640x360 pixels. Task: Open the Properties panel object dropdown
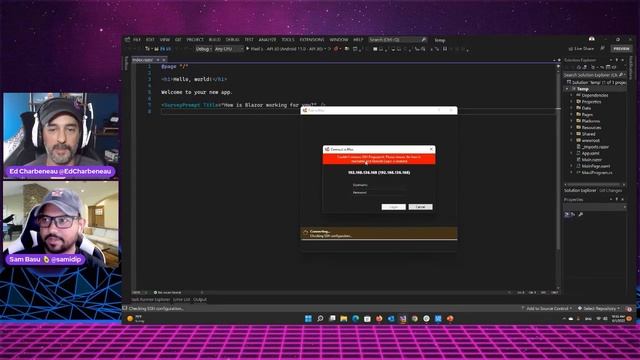[x=596, y=207]
